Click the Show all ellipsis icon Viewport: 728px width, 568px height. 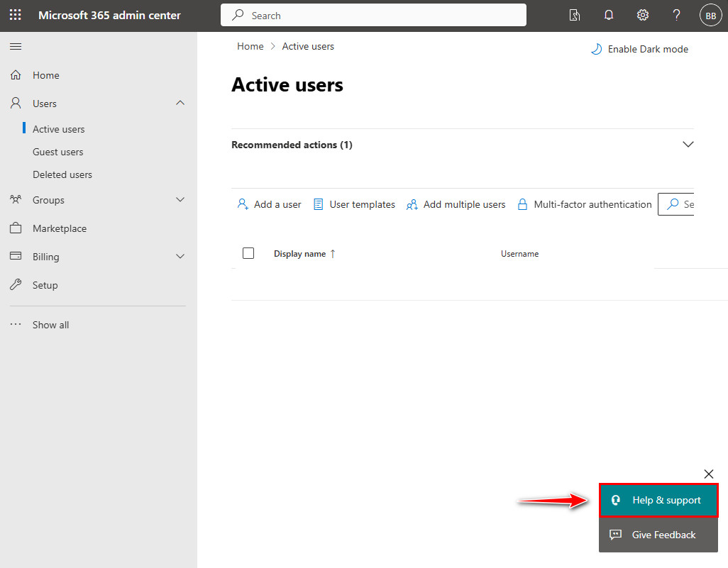[16, 324]
